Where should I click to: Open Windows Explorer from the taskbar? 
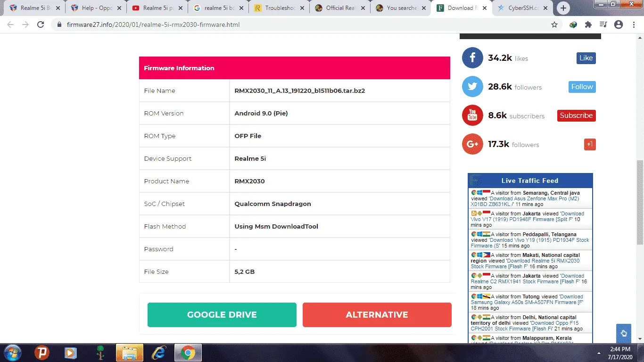point(129,353)
